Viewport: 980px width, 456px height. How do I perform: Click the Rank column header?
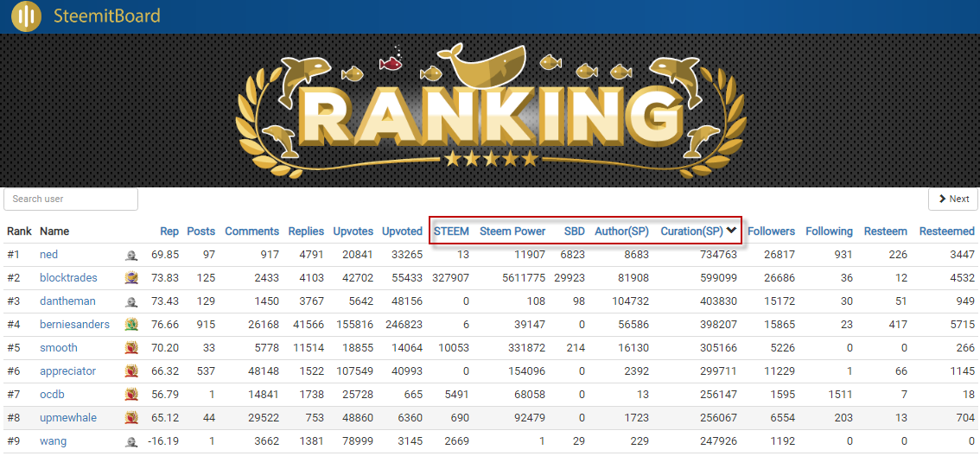coord(19,231)
